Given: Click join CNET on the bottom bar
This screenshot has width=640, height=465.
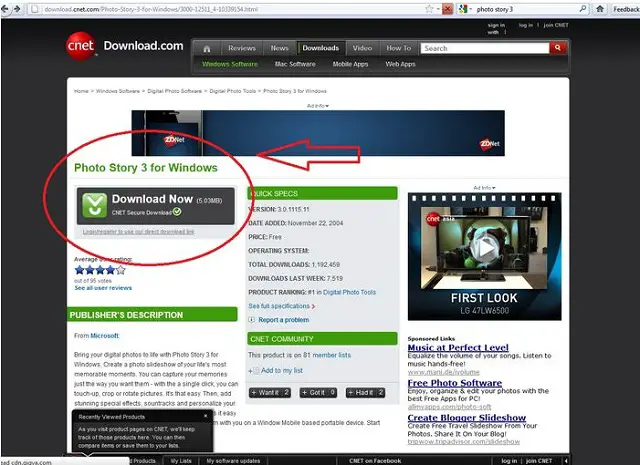Looking at the screenshot, I should 538,461.
